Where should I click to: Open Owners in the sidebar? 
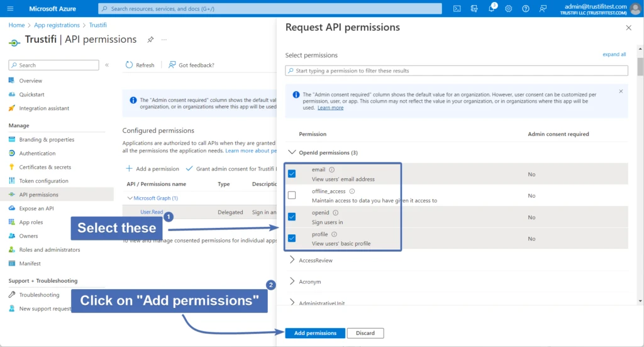click(28, 236)
